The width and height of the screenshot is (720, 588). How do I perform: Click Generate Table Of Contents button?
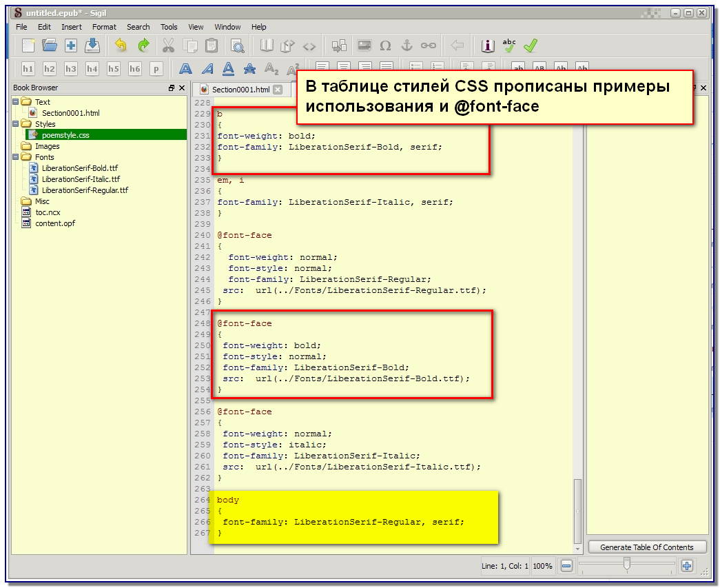[x=646, y=547]
